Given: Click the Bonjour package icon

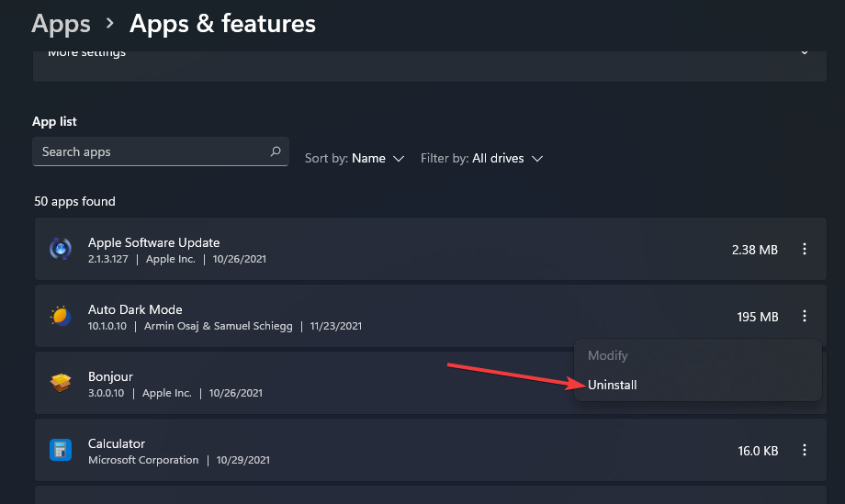Looking at the screenshot, I should 61,383.
